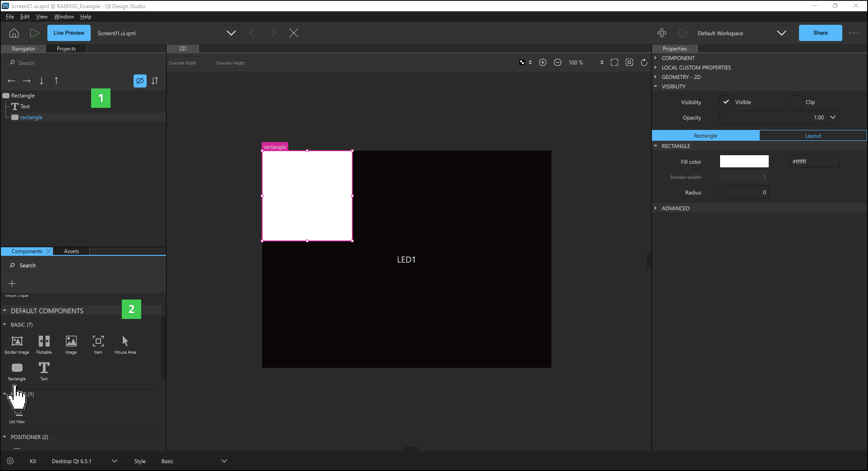This screenshot has height=471, width=868.
Task: Click the Home icon in toolbar
Action: click(x=14, y=33)
